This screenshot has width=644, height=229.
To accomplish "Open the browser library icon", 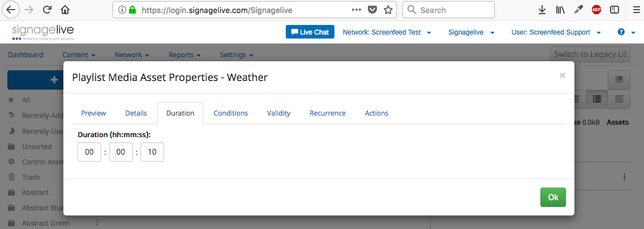I will tap(560, 10).
